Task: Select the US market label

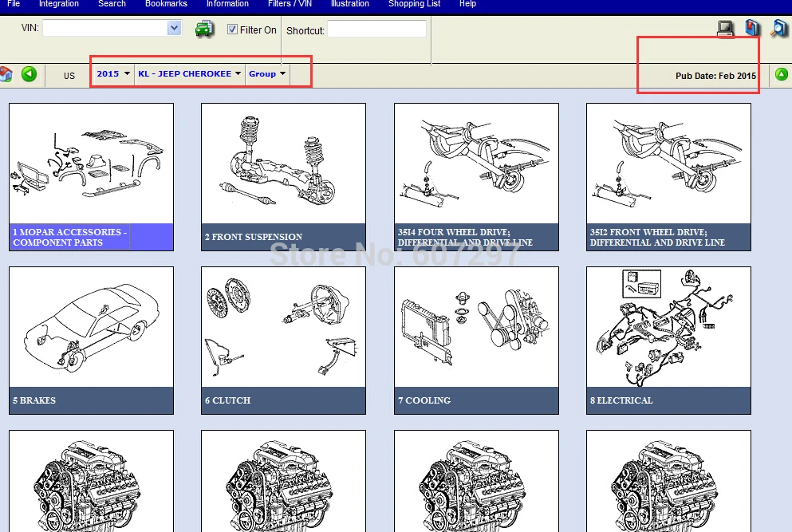Action: coord(69,76)
